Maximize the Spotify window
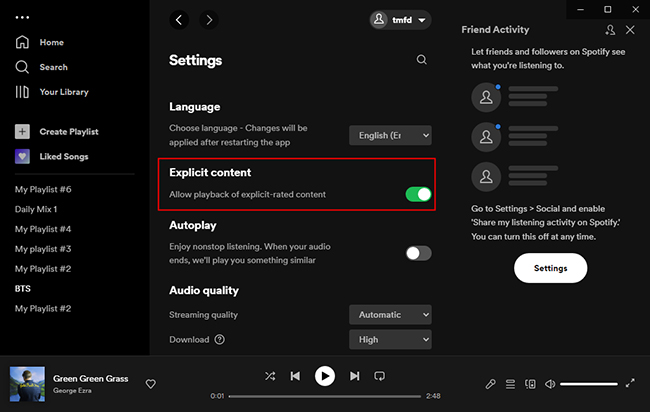 608,9
